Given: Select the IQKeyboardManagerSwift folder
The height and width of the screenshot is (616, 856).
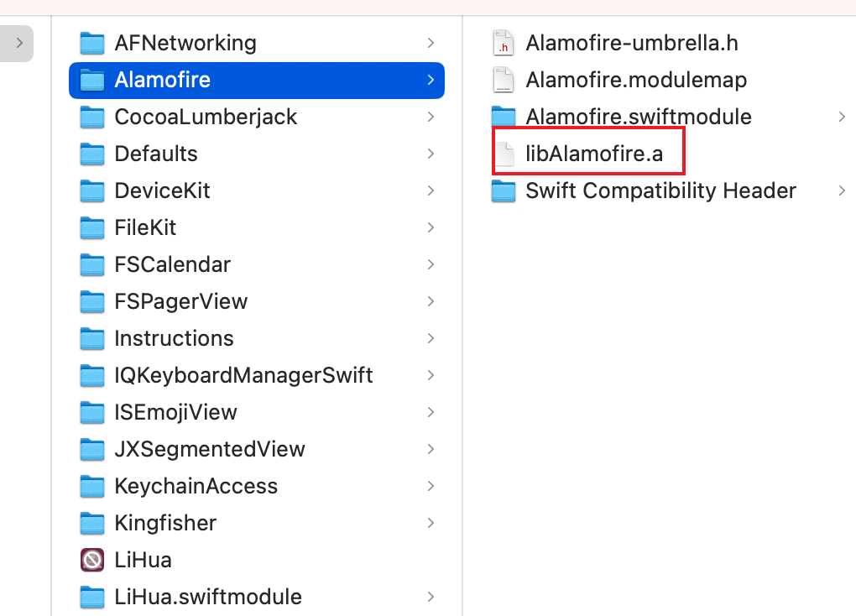Looking at the screenshot, I should pos(257,375).
